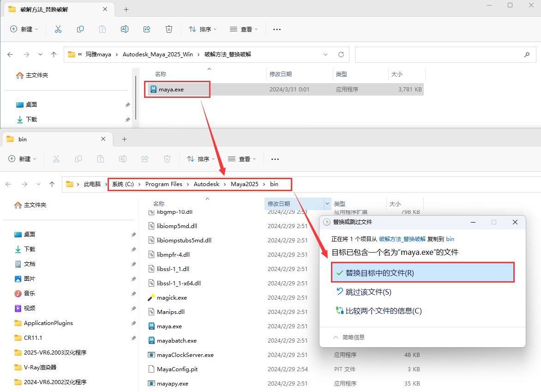Open 新建 dropdown in 破解方法_替换破解 window
The image size is (541, 392).
[x=24, y=30]
